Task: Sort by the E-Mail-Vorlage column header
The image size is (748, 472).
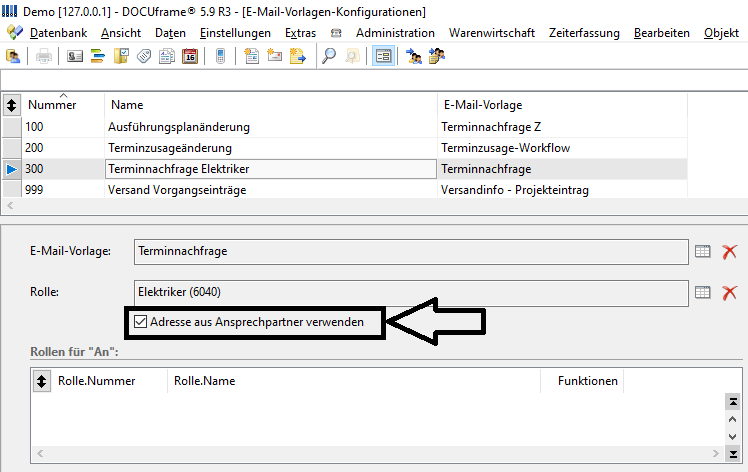Action: pyautogui.click(x=562, y=105)
